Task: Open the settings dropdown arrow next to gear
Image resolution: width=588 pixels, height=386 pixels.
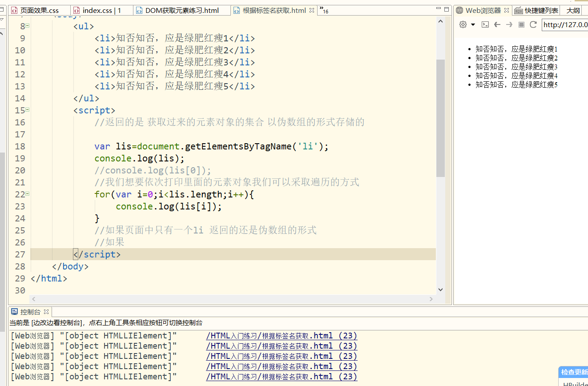Action: (473, 25)
